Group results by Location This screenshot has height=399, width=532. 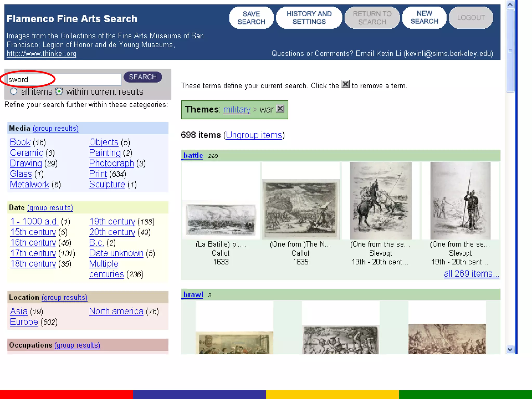click(x=64, y=297)
